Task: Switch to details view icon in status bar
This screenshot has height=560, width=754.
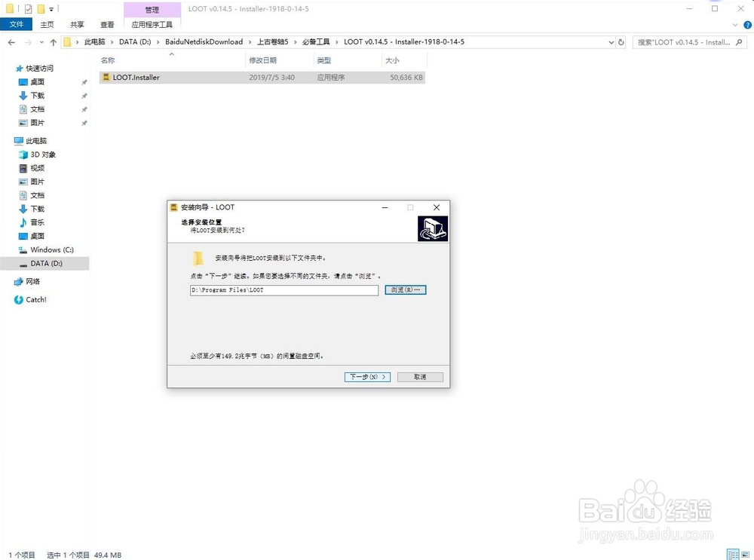Action: (733, 555)
